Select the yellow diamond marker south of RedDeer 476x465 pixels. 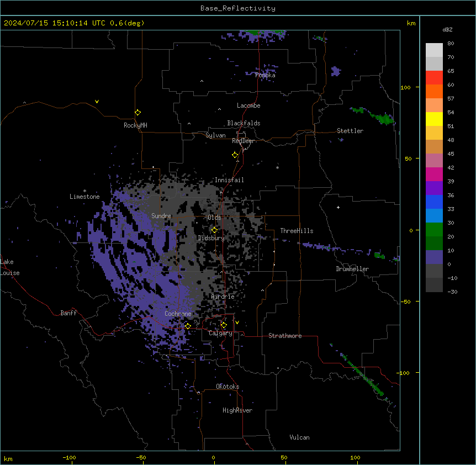pyautogui.click(x=235, y=155)
